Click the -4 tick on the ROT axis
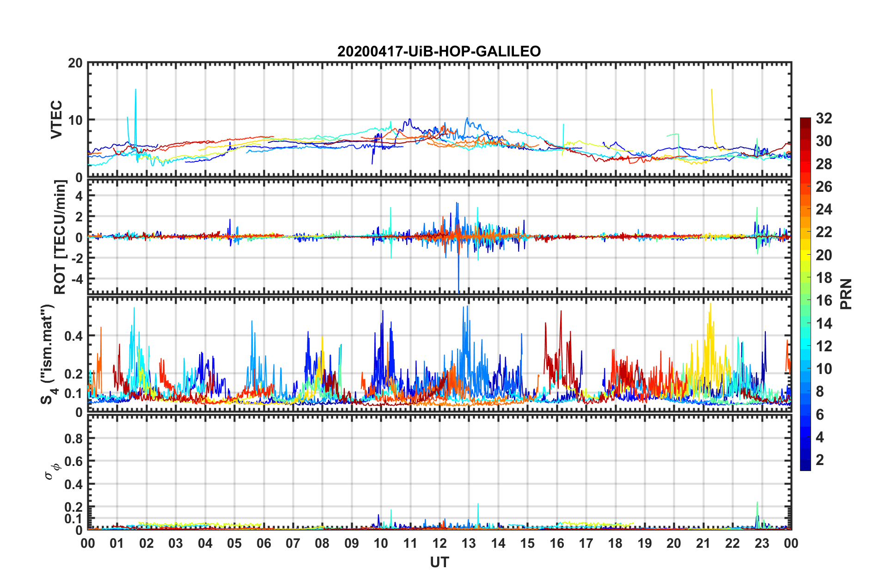The width and height of the screenshot is (879, 588). [77, 279]
